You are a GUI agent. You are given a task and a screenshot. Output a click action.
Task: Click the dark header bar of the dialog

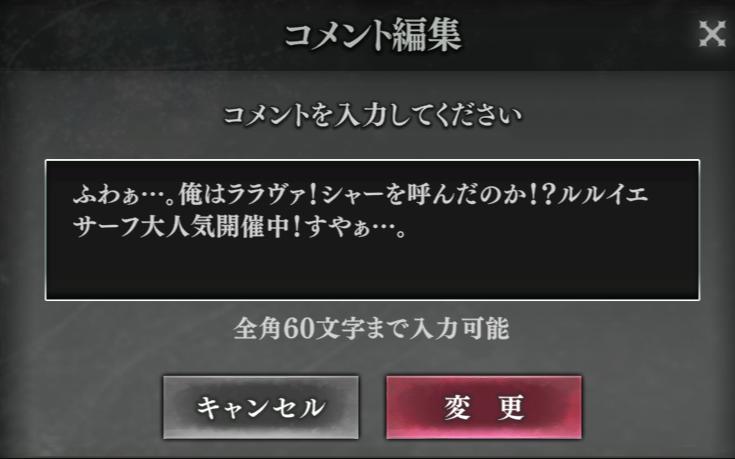click(x=368, y=35)
